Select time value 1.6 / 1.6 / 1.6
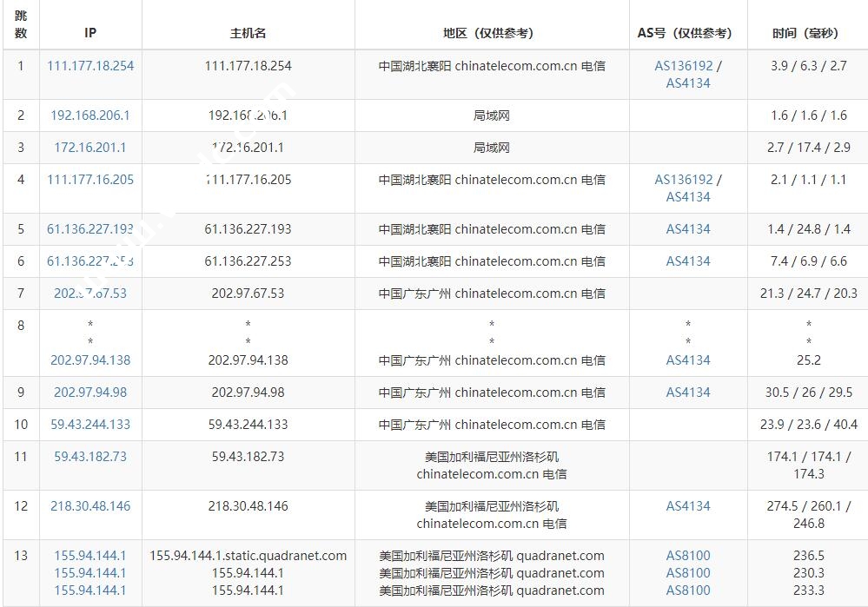 coord(809,115)
